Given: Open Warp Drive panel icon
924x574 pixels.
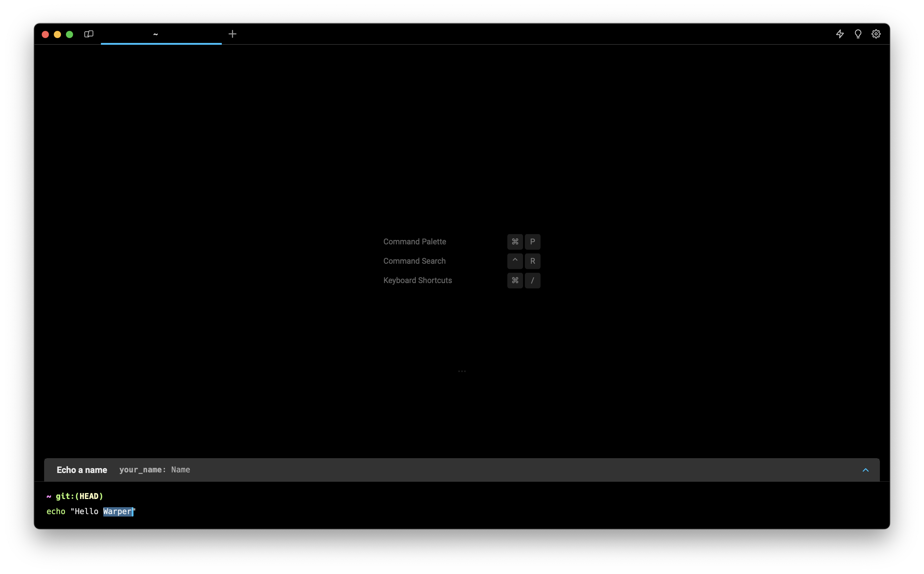Looking at the screenshot, I should click(x=89, y=34).
